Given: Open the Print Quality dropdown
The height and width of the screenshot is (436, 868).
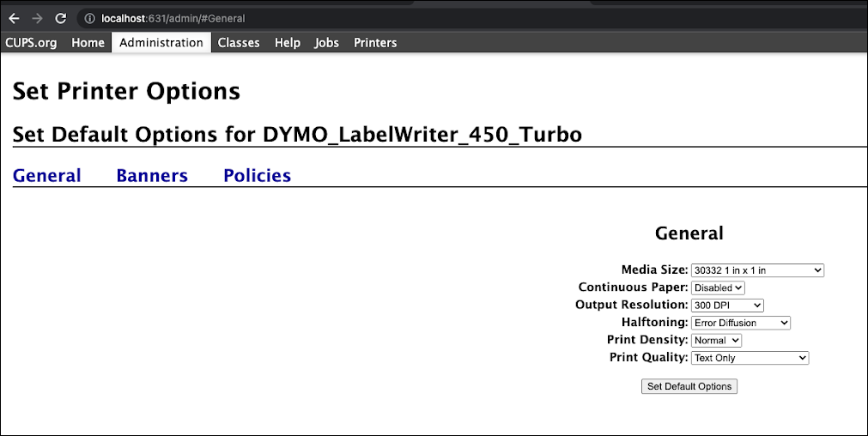Looking at the screenshot, I should (x=750, y=358).
